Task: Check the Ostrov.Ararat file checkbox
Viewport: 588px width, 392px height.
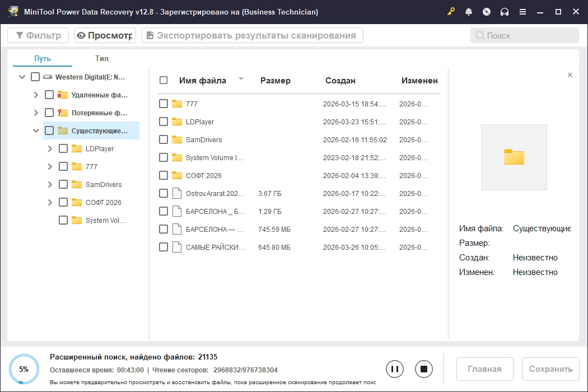Action: coord(164,193)
